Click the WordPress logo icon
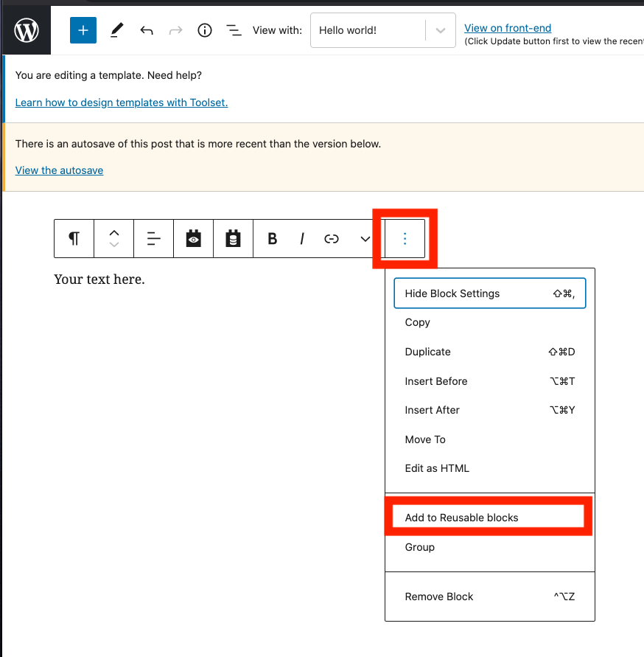Viewport: 644px width, 657px height. click(x=27, y=30)
